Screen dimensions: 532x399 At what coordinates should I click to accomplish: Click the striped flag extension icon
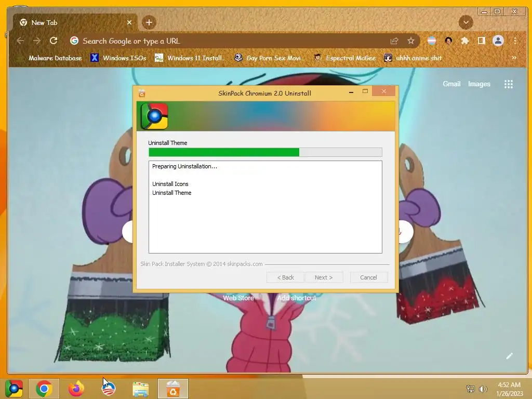(432, 41)
